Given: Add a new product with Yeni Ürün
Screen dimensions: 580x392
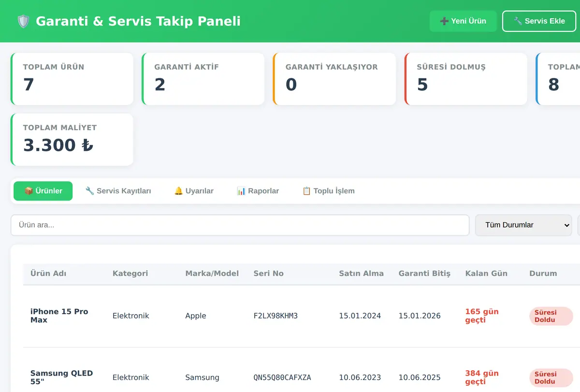Looking at the screenshot, I should [x=463, y=21].
